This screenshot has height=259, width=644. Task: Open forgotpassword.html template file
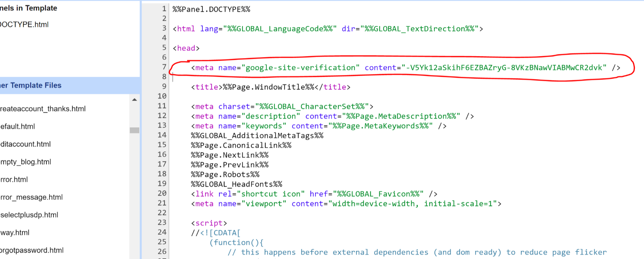pos(32,250)
